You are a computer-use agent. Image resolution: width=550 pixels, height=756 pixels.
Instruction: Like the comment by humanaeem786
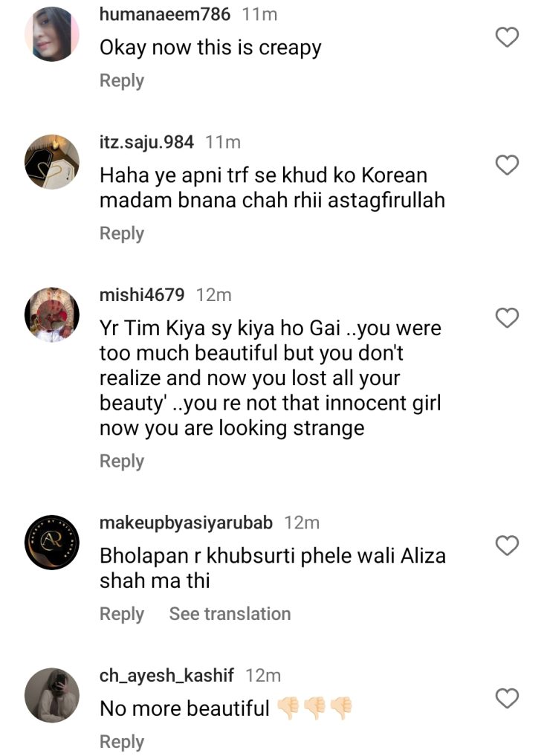507,38
